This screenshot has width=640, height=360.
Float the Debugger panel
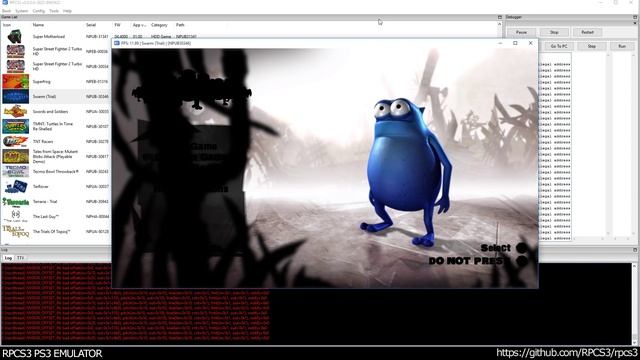(x=635, y=17)
